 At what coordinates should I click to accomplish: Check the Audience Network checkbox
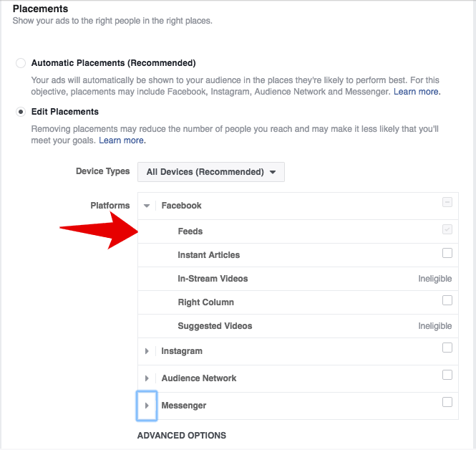[447, 375]
